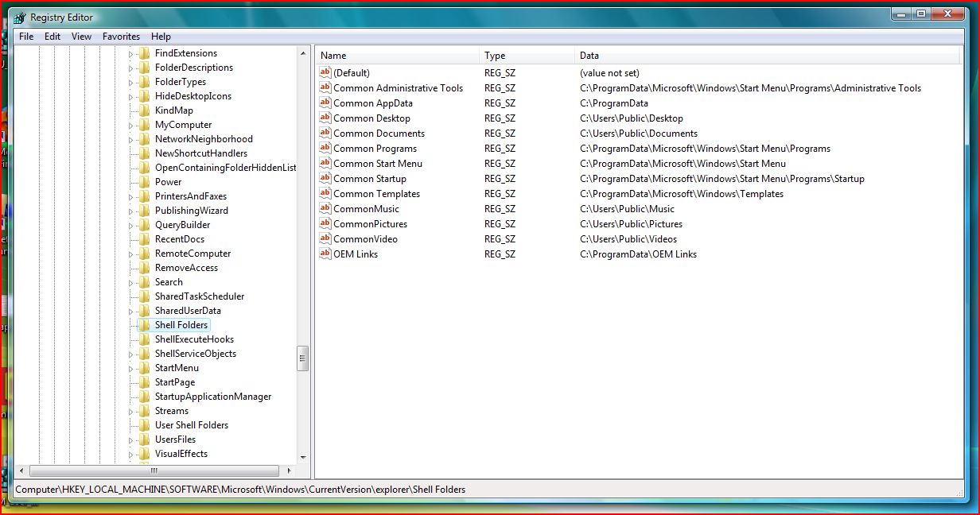Viewport: 980px width, 515px height.
Task: Click the string icon for Common Documents
Action: [x=325, y=133]
